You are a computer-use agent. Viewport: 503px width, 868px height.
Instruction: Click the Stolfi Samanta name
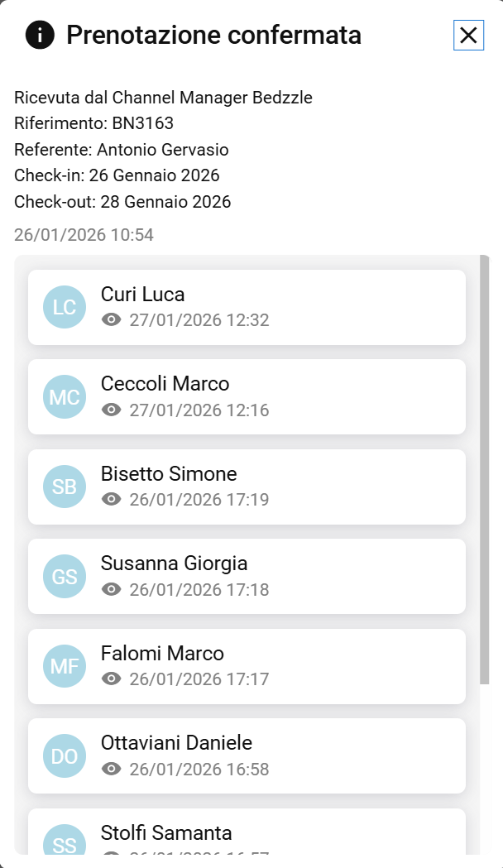coord(166,832)
